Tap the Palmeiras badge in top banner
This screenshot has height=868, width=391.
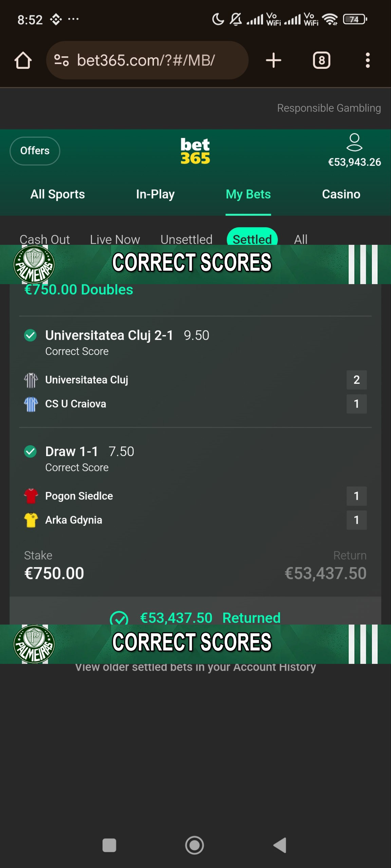coord(34,264)
